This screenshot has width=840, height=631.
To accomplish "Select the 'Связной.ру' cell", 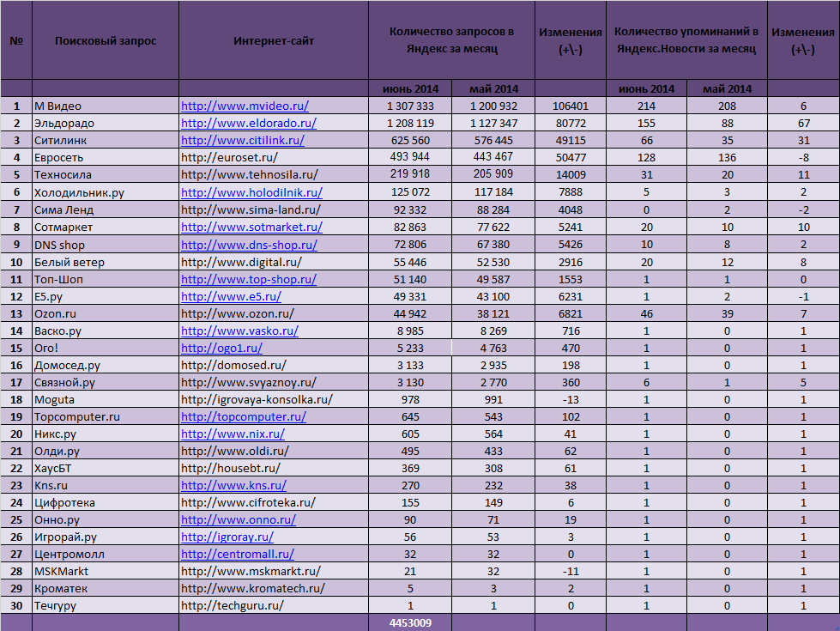I will 106,382.
